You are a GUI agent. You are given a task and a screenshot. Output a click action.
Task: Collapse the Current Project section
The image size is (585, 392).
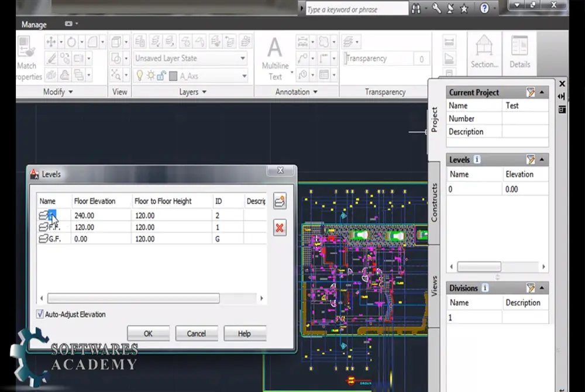point(542,92)
